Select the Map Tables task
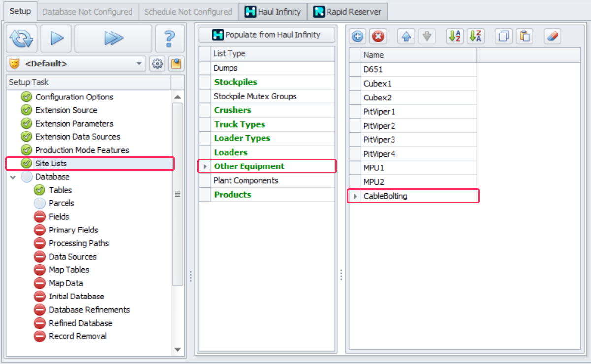This screenshot has width=591, height=364. 69,270
